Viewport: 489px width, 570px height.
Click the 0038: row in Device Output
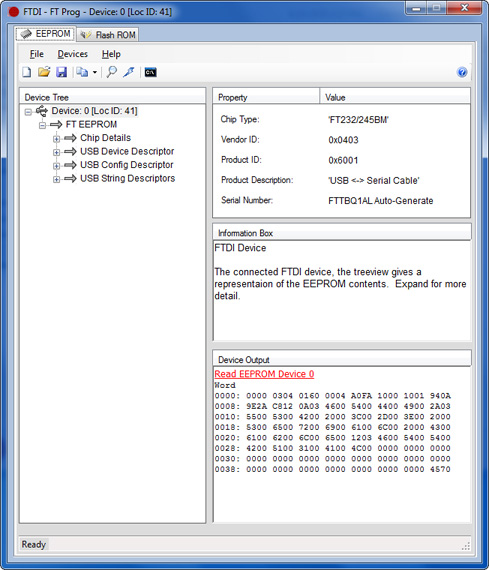point(332,469)
